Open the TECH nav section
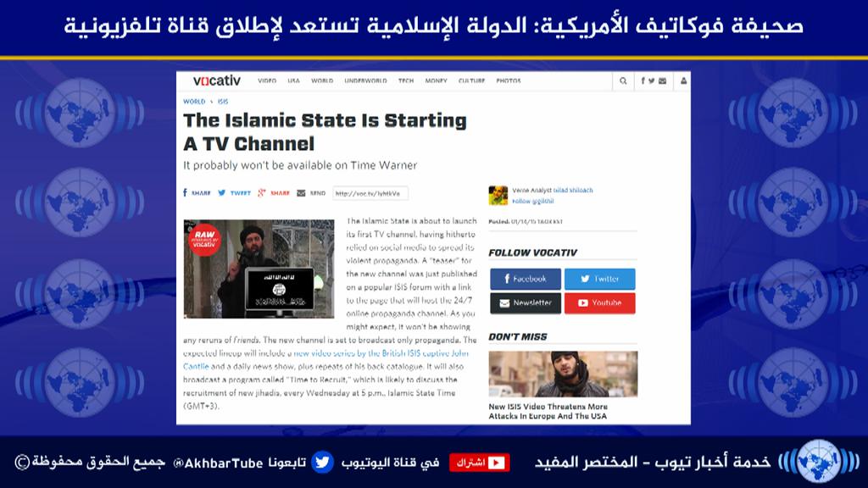Image resolution: width=868 pixels, height=488 pixels. coord(406,80)
